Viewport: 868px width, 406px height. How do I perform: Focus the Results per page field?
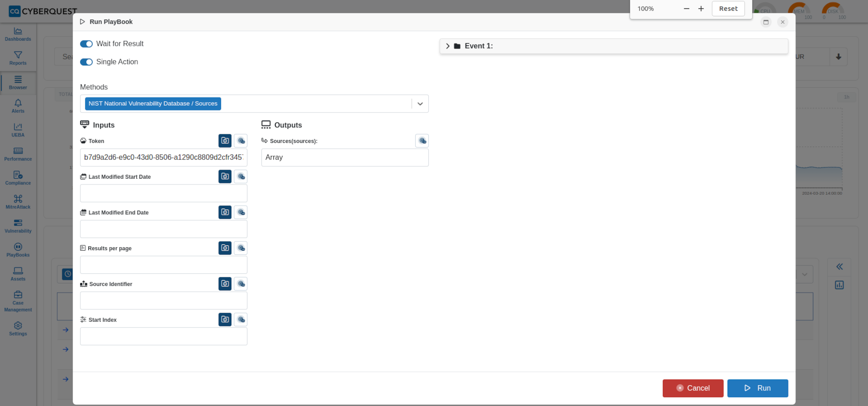[164, 265]
